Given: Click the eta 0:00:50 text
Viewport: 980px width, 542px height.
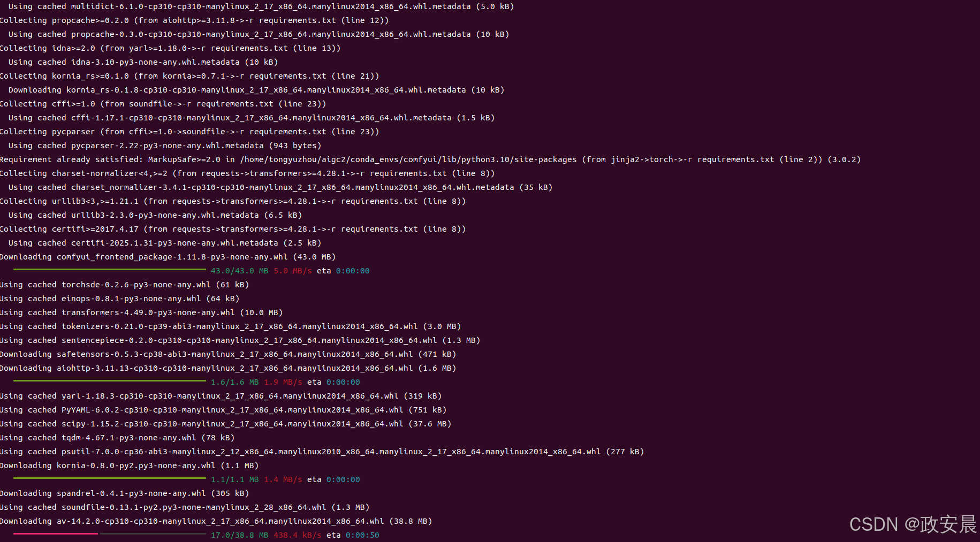Looking at the screenshot, I should (x=353, y=535).
